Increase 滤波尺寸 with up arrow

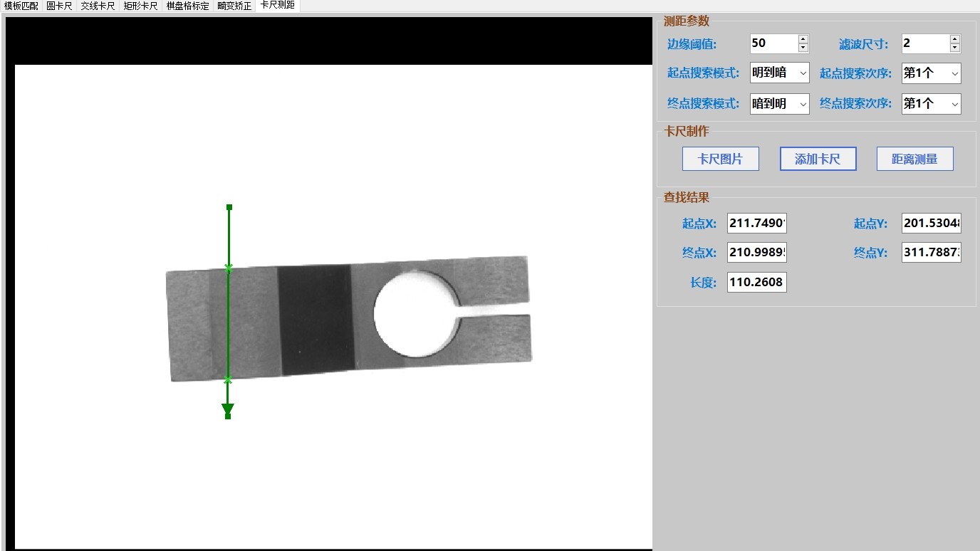pyautogui.click(x=955, y=38)
